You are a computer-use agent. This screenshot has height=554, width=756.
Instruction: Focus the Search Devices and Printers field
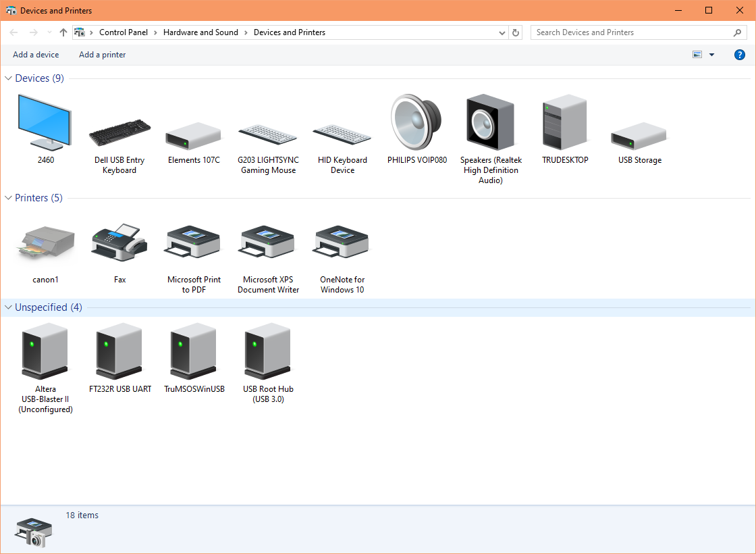click(639, 32)
